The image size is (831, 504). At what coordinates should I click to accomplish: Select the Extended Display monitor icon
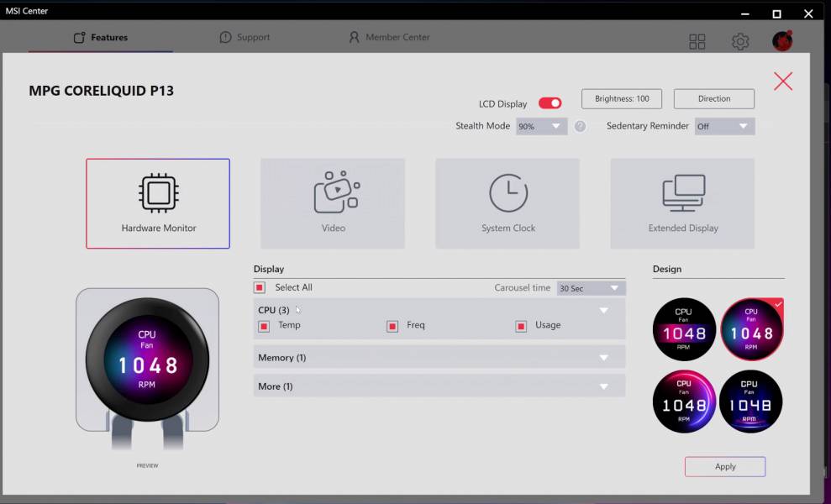(683, 193)
